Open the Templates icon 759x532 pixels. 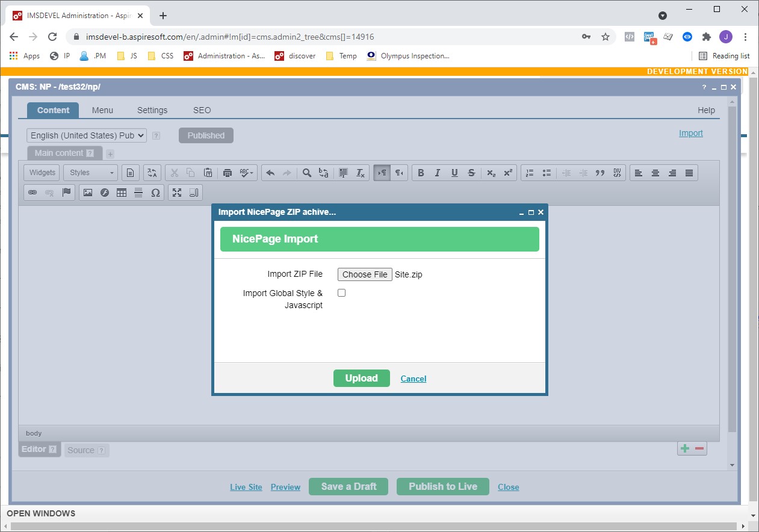pos(130,173)
